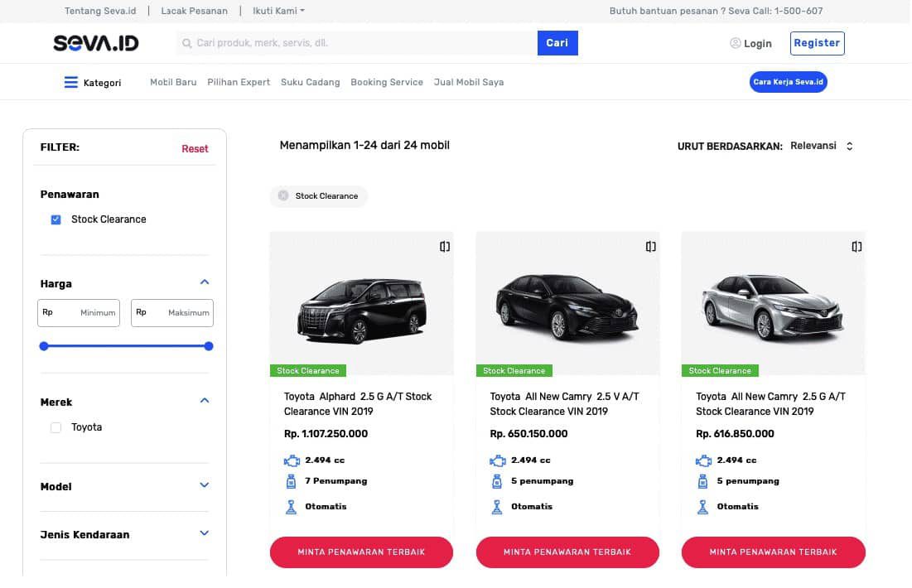Click transmission icon on Alphard card
The width and height of the screenshot is (912, 588).
point(292,507)
